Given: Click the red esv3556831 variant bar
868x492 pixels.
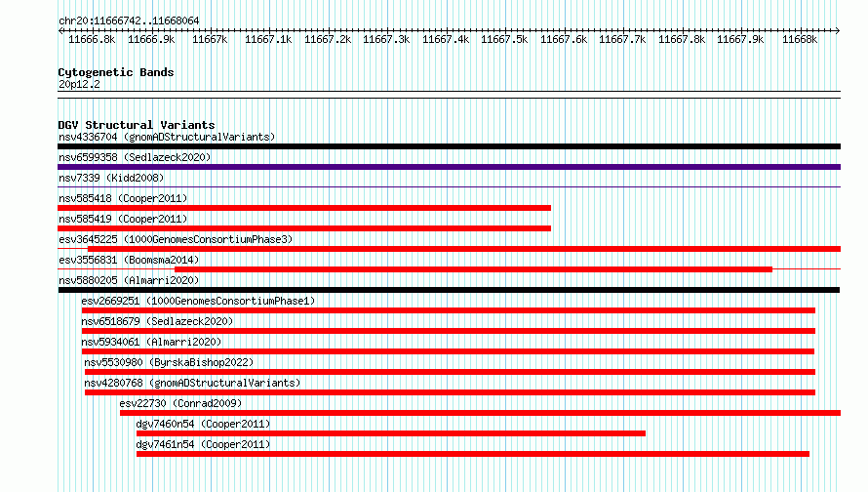Looking at the screenshot, I should 473,269.
